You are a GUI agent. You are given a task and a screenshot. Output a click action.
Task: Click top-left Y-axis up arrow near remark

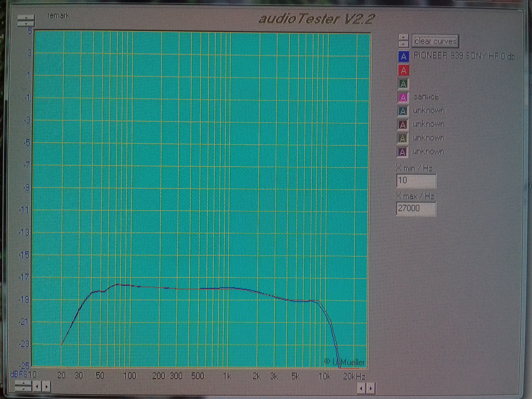coord(26,18)
